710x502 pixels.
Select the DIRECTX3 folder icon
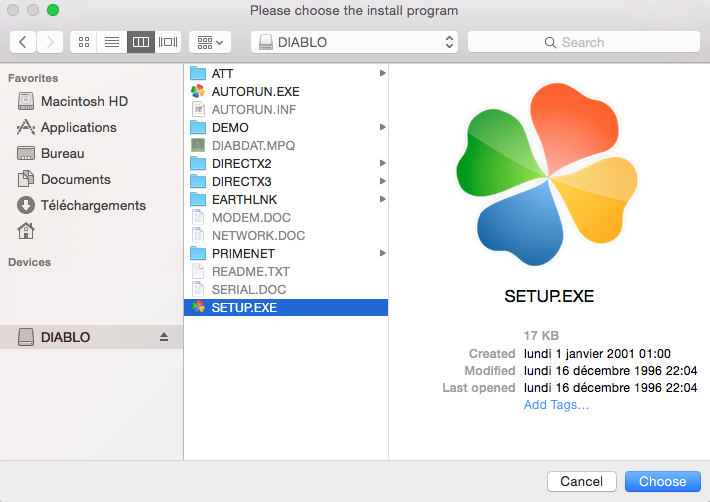click(x=198, y=182)
